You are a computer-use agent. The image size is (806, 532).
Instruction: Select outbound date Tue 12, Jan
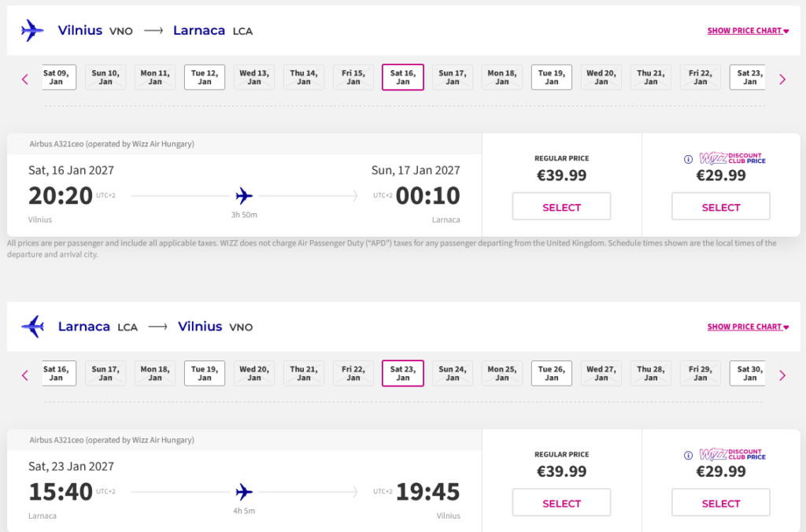pyautogui.click(x=205, y=77)
